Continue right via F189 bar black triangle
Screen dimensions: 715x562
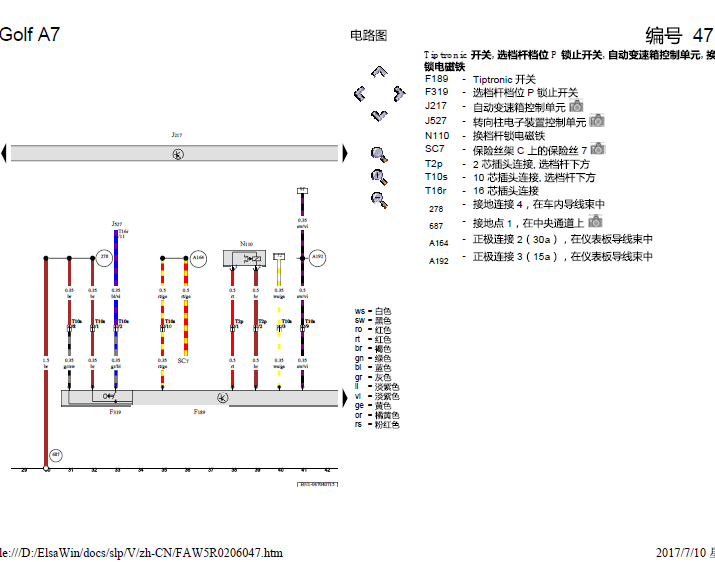point(345,398)
